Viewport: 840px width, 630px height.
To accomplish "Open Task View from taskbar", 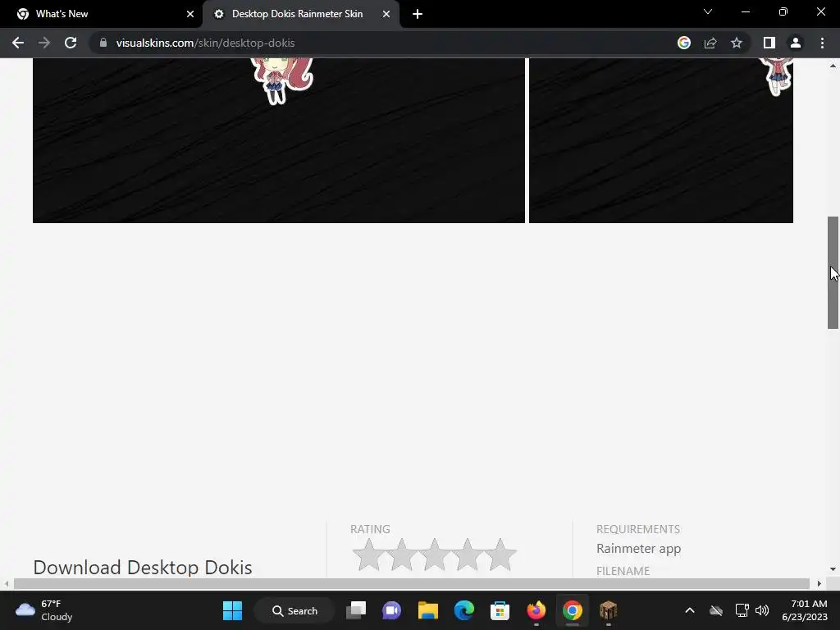I will 356,610.
